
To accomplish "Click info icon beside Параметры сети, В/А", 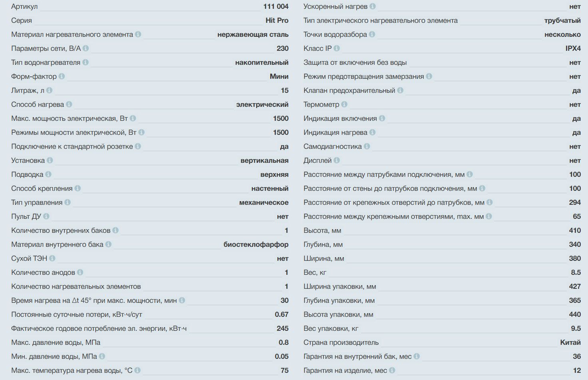I will 86,48.
